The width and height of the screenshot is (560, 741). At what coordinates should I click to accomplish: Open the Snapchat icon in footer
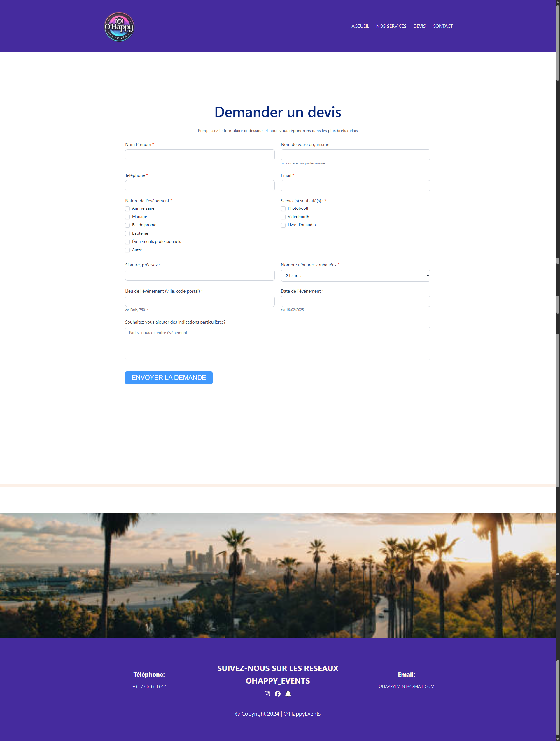tap(288, 694)
